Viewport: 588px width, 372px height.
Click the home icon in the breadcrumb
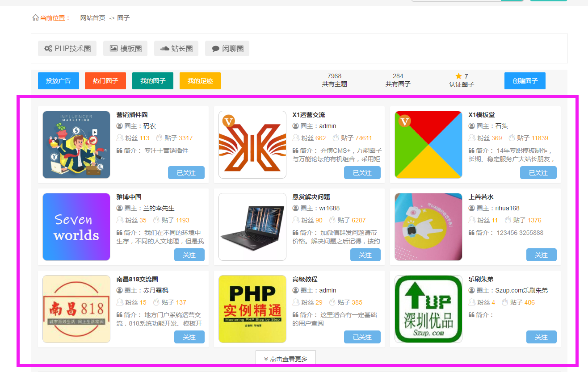tap(35, 18)
